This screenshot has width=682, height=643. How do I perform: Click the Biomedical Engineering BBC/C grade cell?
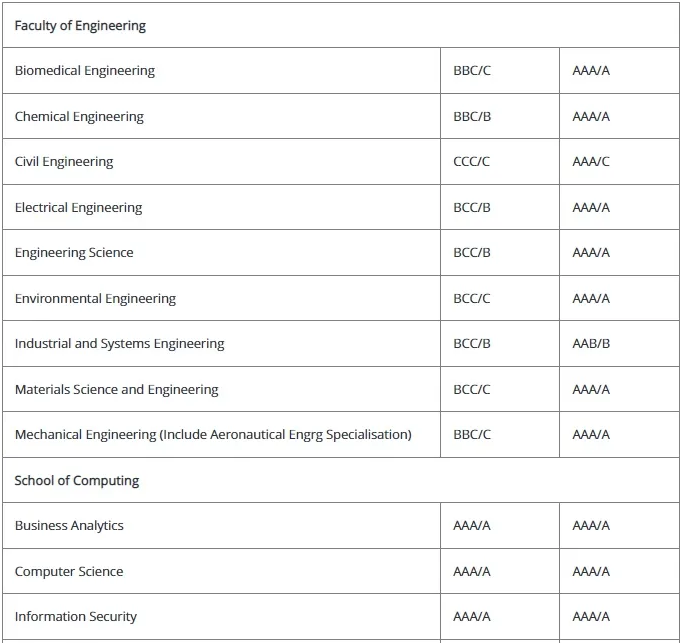pos(500,70)
